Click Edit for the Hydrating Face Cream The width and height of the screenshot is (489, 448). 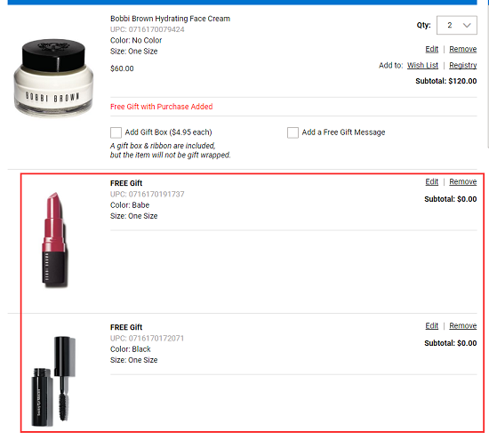[x=431, y=49]
